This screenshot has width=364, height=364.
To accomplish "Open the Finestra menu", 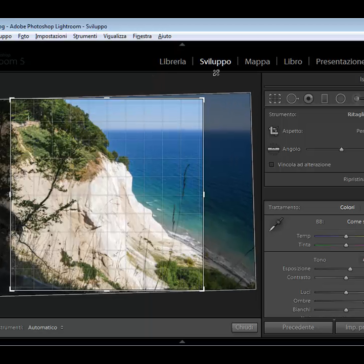I will coord(142,36).
